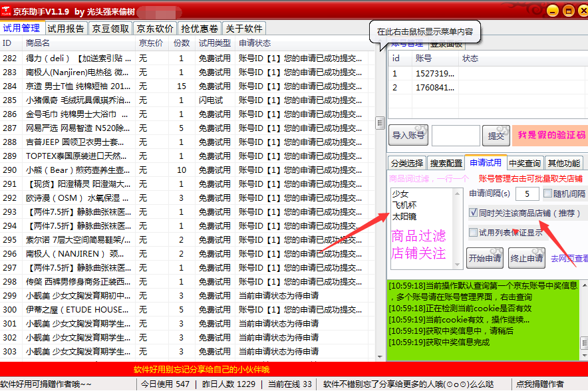Click the product list scrollbar thumb
This screenshot has height=391, width=588.
pyautogui.click(x=380, y=122)
